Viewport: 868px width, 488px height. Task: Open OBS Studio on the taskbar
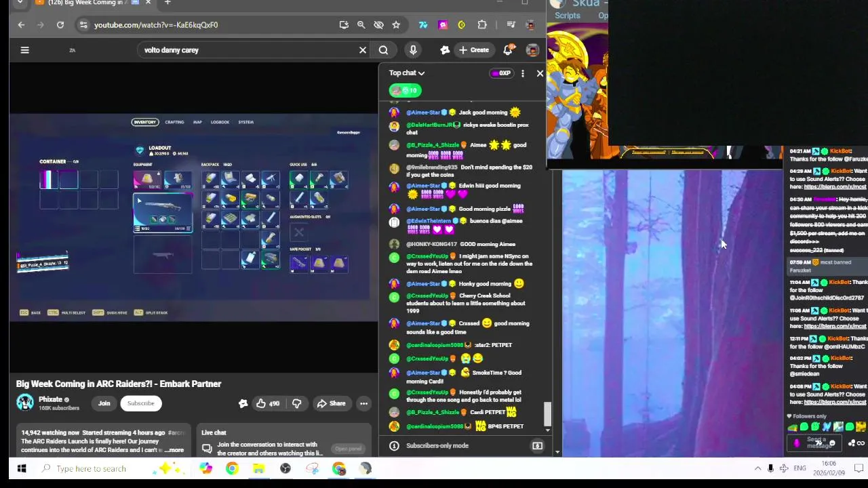[x=285, y=468]
